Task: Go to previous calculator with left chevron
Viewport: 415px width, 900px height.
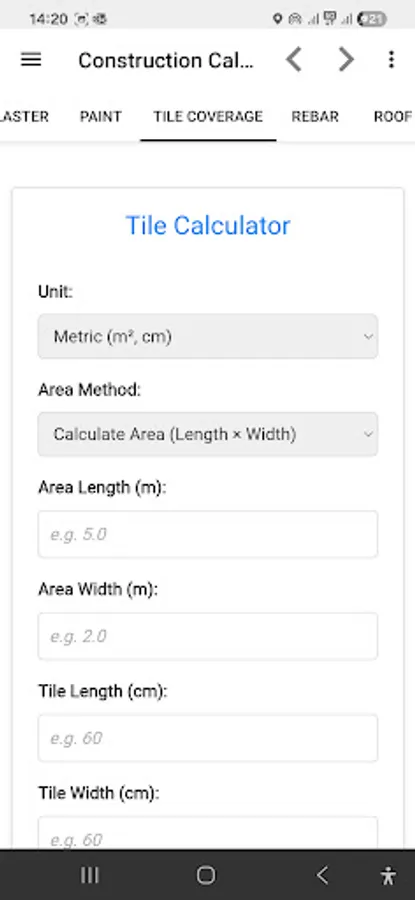Action: coord(294,60)
